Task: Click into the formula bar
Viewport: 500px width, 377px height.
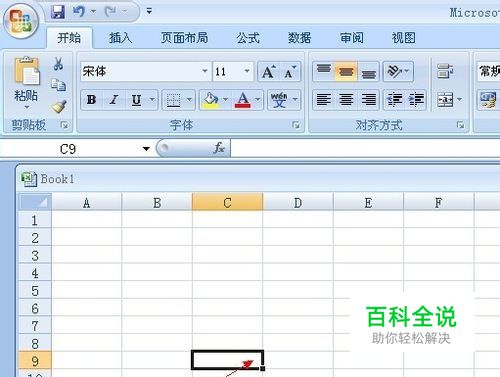Action: coord(365,149)
